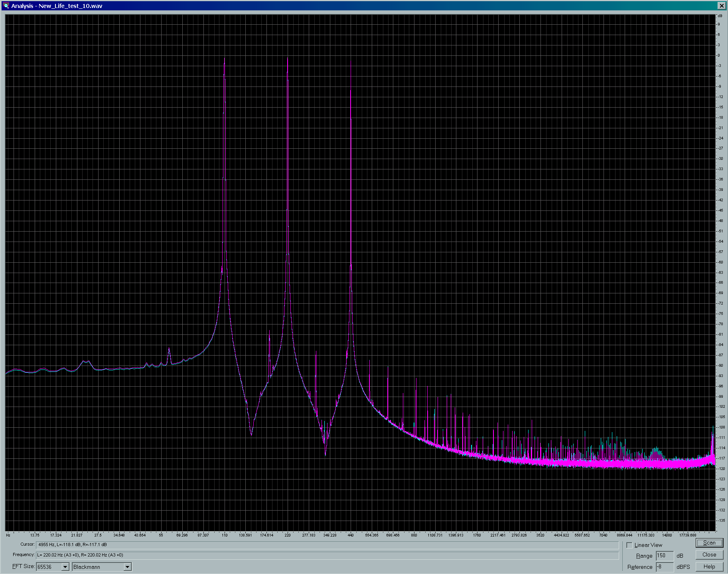Click the Range input field showing 150

pyautogui.click(x=665, y=555)
